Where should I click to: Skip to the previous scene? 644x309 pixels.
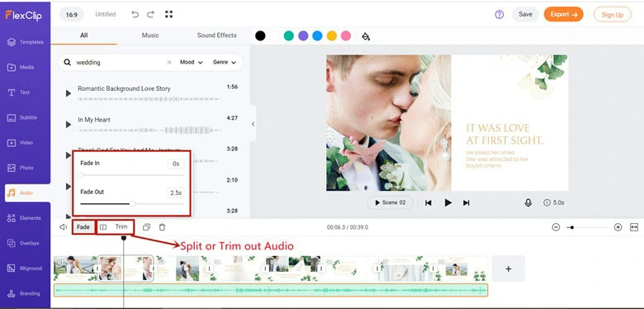point(429,202)
